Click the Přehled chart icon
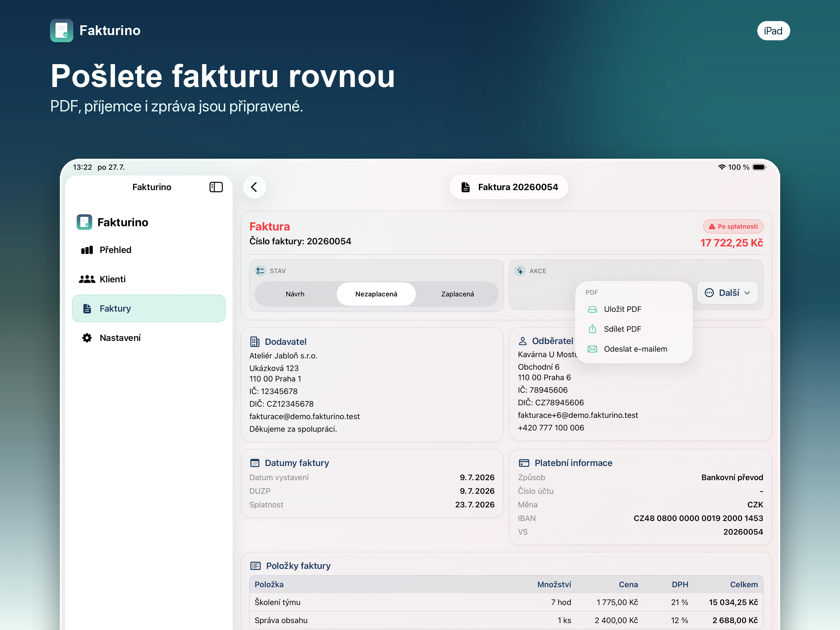 coord(87,250)
